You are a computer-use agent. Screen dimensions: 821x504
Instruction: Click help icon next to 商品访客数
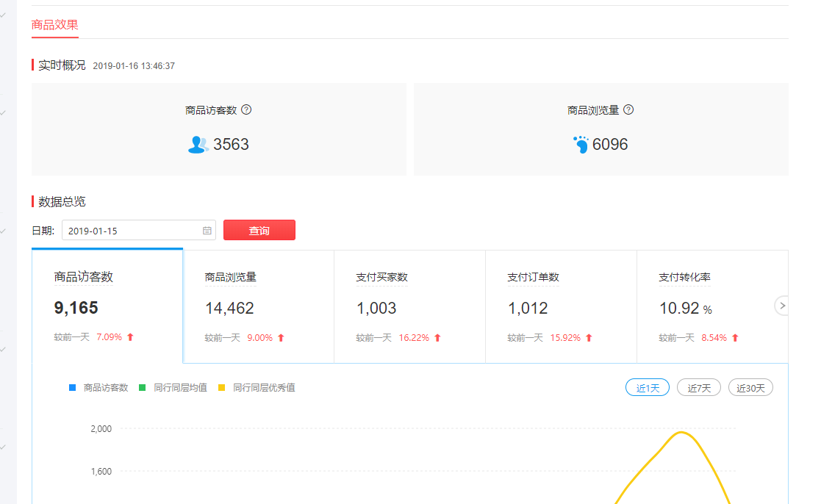pos(247,110)
